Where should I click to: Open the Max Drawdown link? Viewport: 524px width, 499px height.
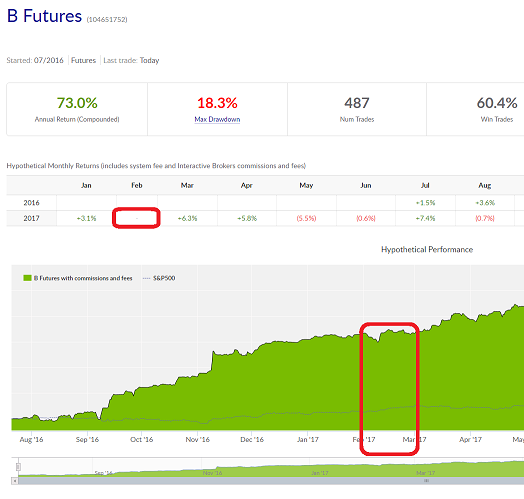[217, 119]
